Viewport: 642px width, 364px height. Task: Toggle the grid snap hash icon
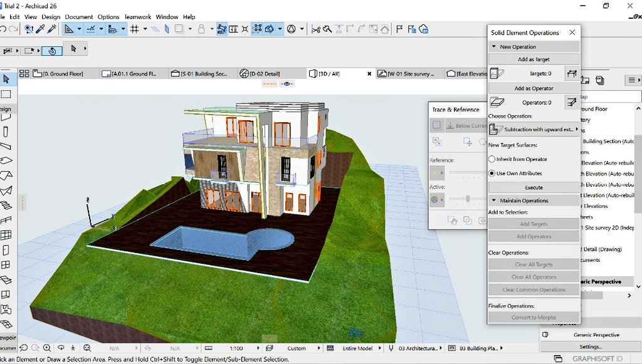click(134, 29)
